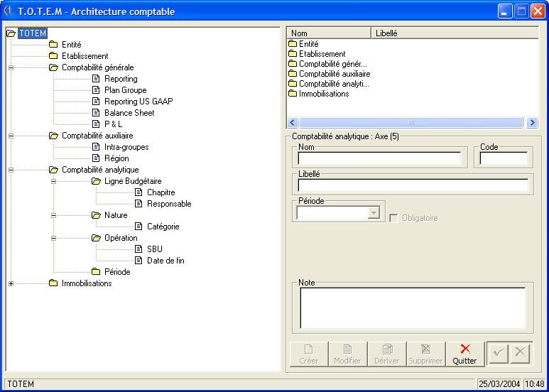Viewport: 549px width, 392px height.
Task: Click the 10:48 time in status bar
Action: point(534,383)
